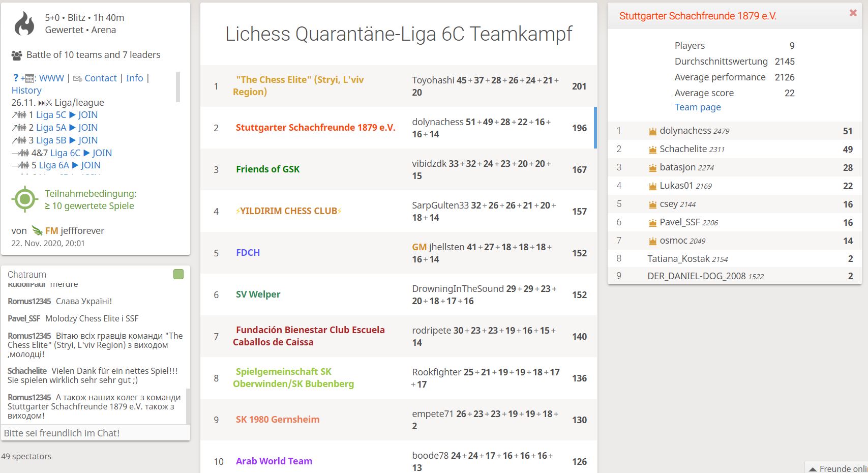868x473 pixels.
Task: Click the crown icon beside Schachelite
Action: (x=652, y=150)
